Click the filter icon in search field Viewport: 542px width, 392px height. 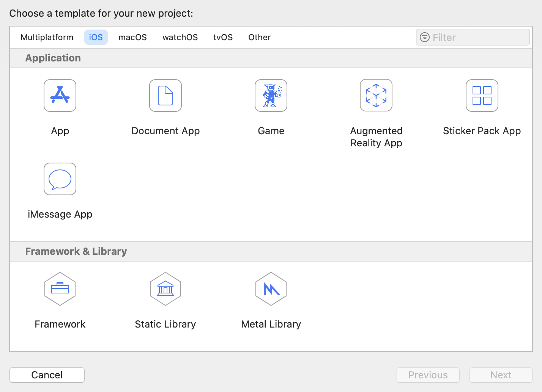click(x=425, y=37)
